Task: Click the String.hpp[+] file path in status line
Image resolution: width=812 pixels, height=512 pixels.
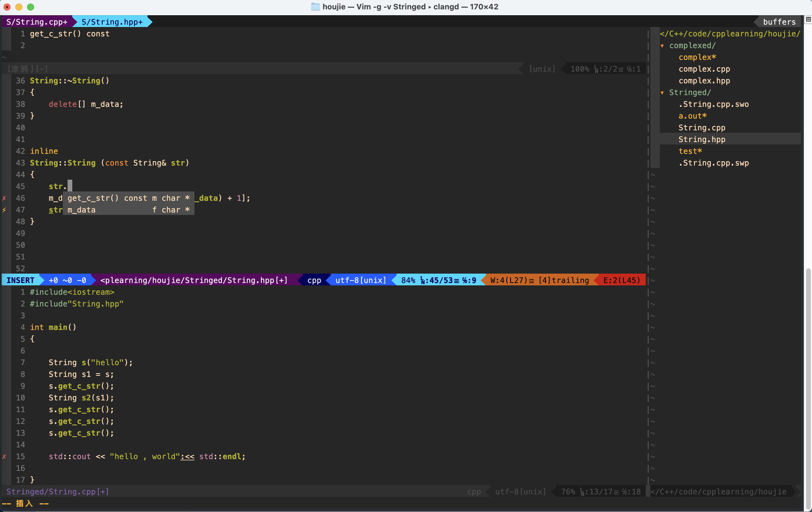Action: tap(194, 280)
